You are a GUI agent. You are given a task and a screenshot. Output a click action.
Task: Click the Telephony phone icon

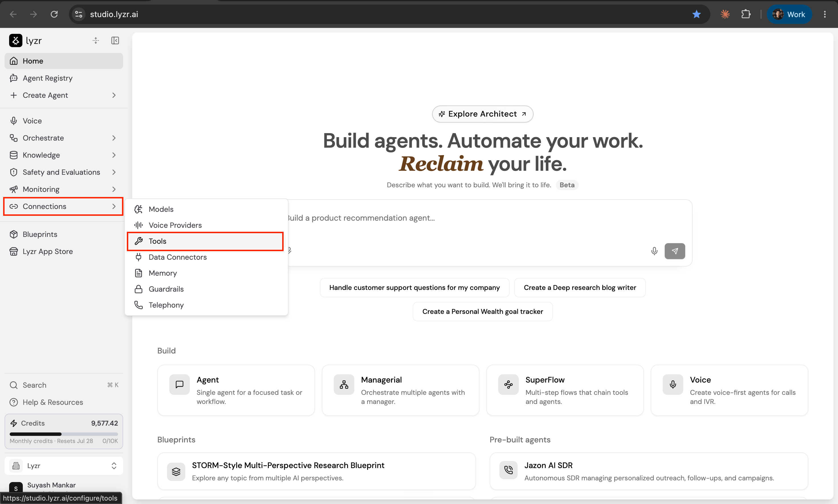coord(139,305)
